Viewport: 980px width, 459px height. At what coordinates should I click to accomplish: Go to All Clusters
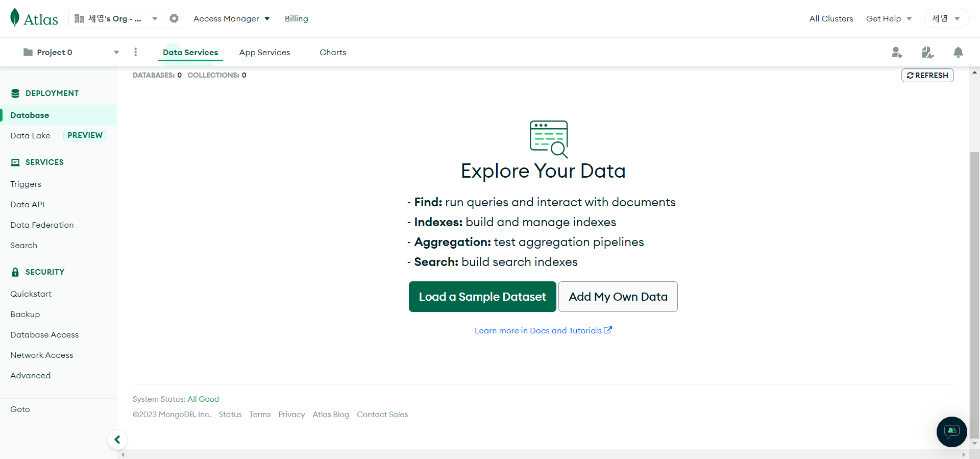(831, 18)
